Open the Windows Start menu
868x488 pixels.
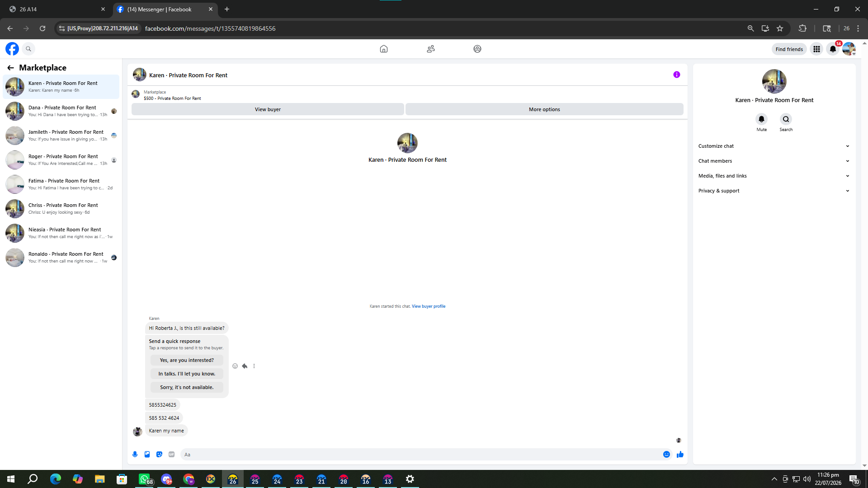(x=11, y=479)
